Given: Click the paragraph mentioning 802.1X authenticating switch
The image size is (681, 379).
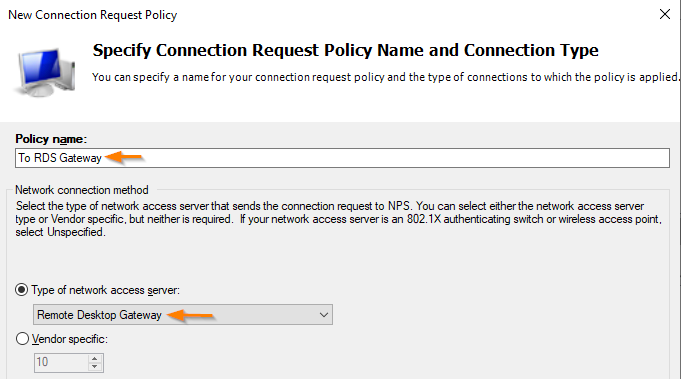Looking at the screenshot, I should click(338, 219).
